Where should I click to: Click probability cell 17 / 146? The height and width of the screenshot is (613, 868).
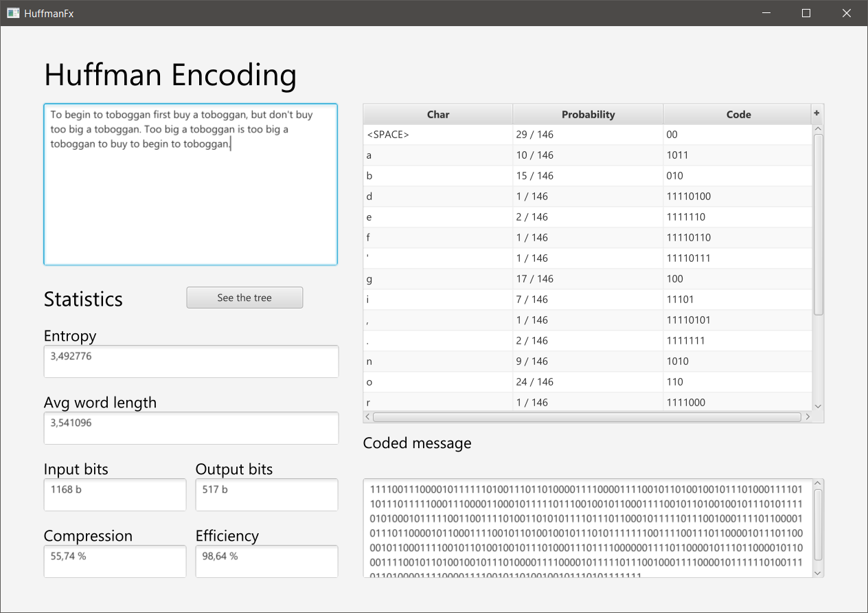click(588, 279)
